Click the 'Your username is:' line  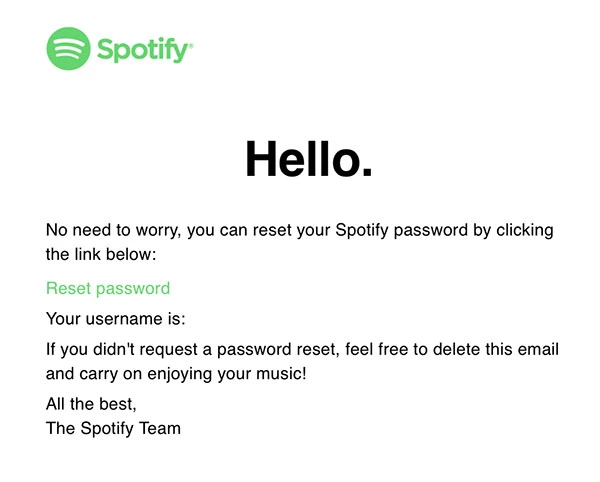point(116,319)
